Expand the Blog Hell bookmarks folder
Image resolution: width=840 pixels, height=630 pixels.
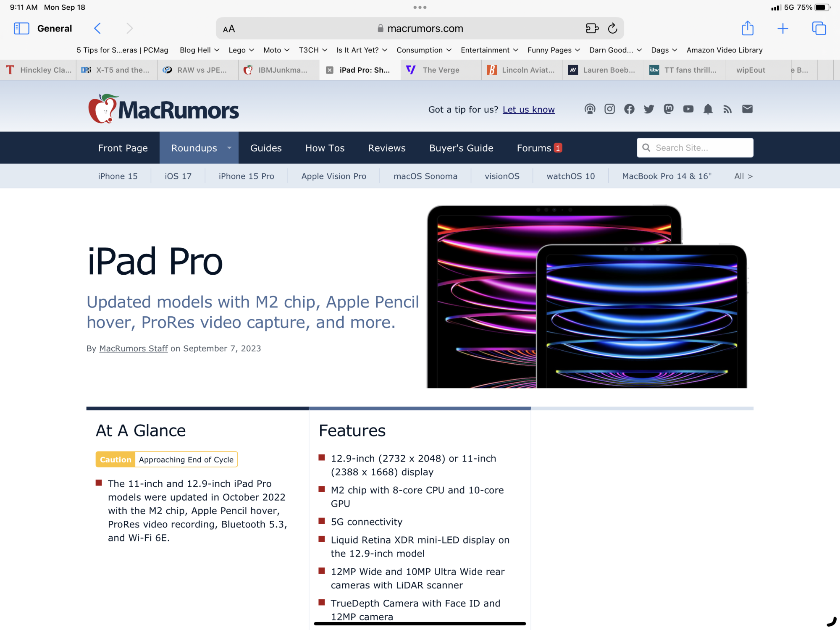(199, 50)
